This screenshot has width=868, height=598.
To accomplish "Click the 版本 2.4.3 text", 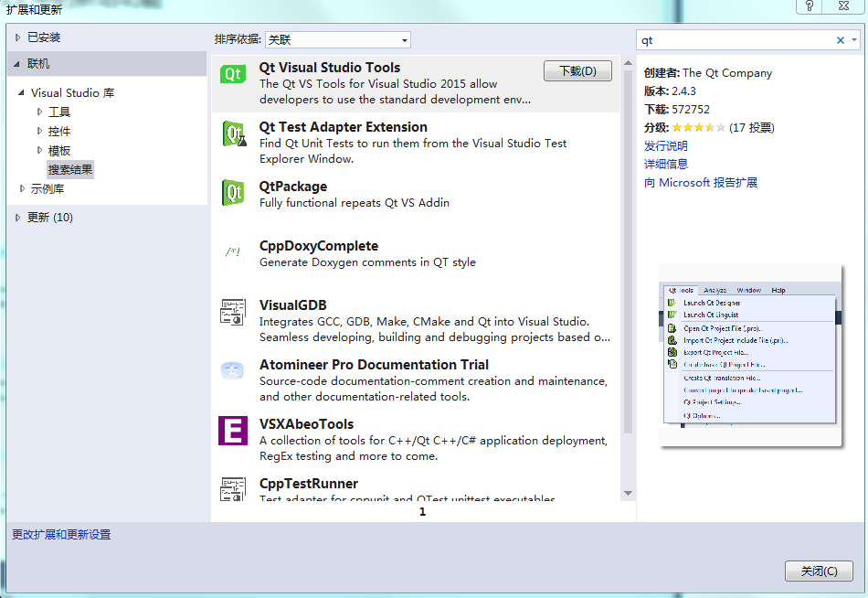I will [x=670, y=91].
